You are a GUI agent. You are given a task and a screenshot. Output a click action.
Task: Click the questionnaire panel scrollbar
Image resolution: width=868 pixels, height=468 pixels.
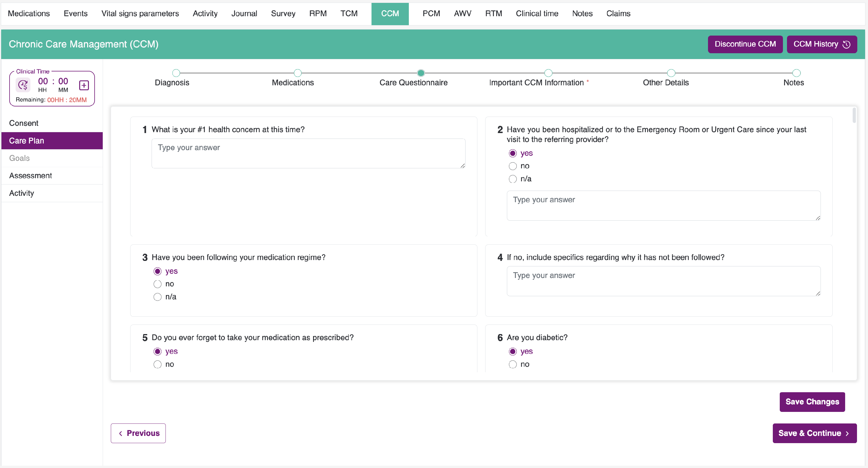[x=854, y=116]
